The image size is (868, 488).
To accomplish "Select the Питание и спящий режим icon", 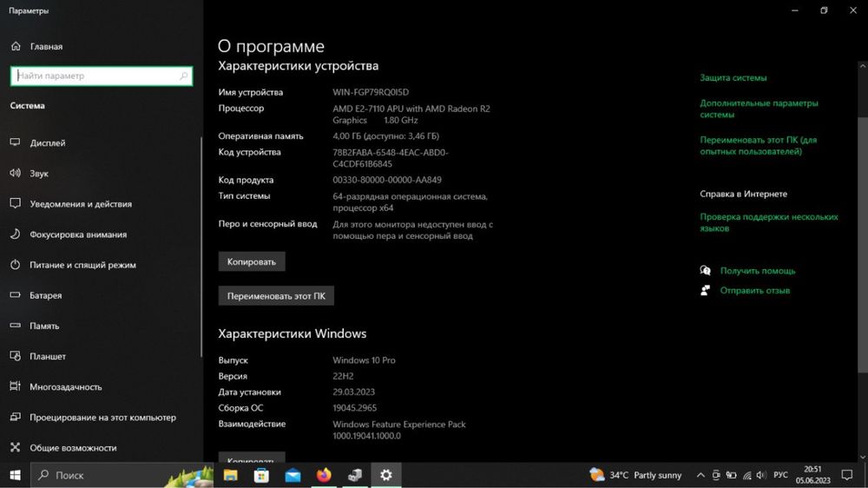I will point(16,265).
